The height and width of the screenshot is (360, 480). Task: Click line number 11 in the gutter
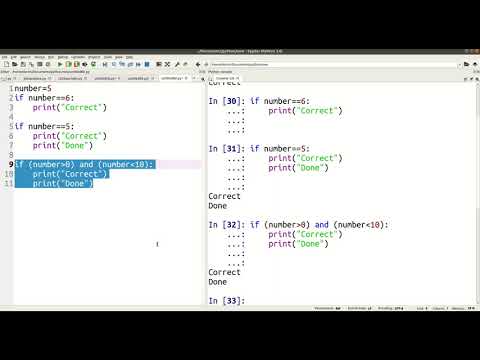[x=9, y=183]
